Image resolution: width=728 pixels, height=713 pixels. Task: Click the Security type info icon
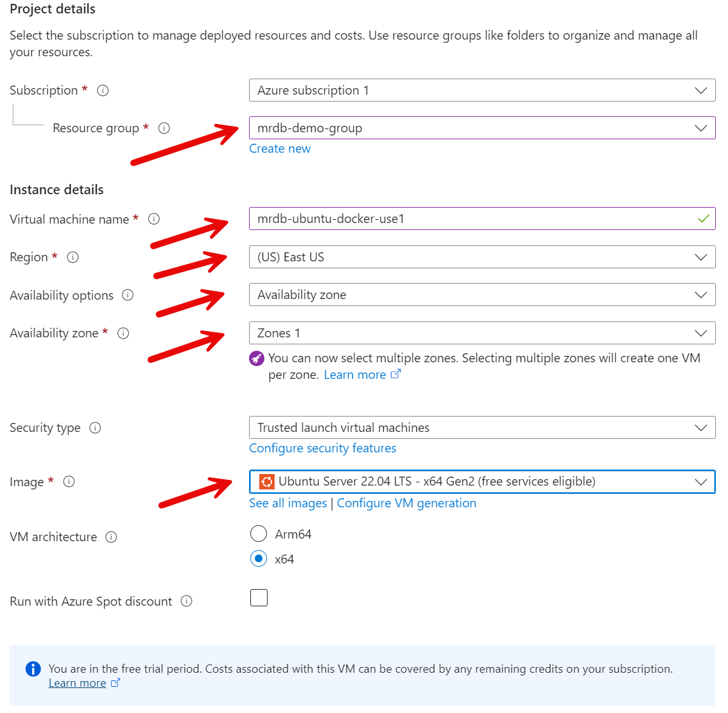(95, 427)
